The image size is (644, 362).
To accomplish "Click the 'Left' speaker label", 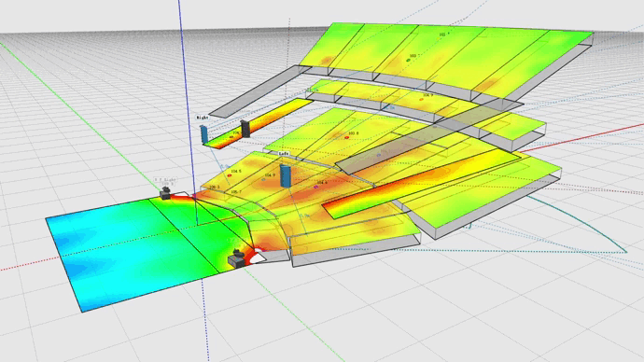I will 284,154.
